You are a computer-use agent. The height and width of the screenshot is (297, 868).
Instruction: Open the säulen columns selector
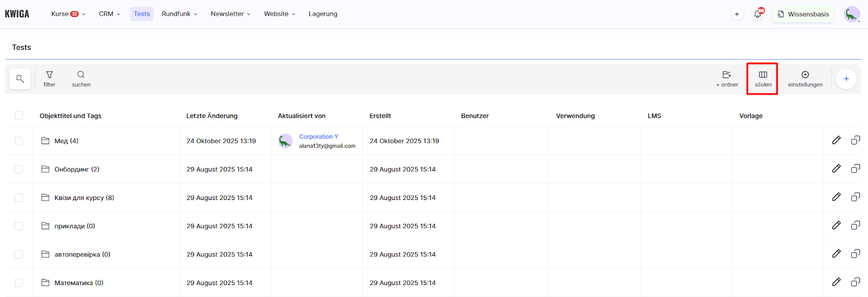[x=763, y=79]
